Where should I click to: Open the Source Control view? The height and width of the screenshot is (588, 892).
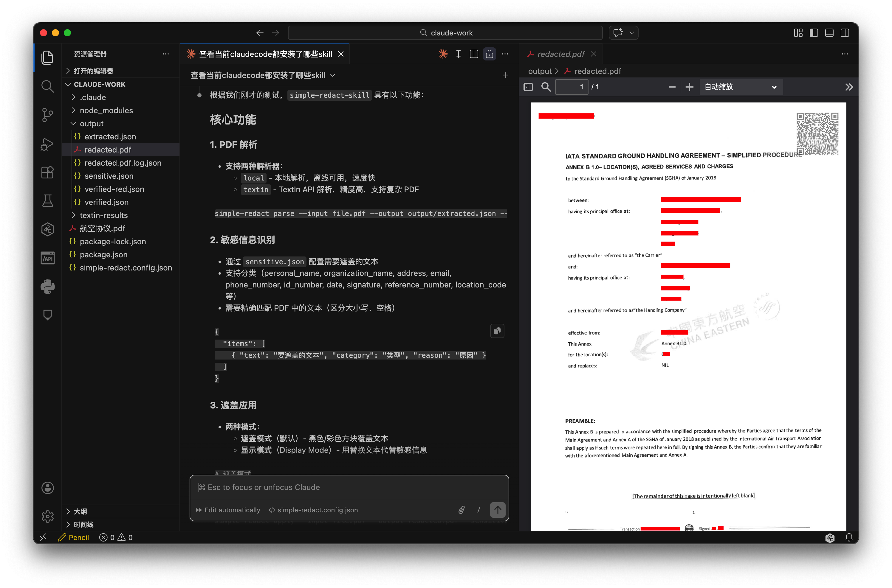[x=47, y=115]
